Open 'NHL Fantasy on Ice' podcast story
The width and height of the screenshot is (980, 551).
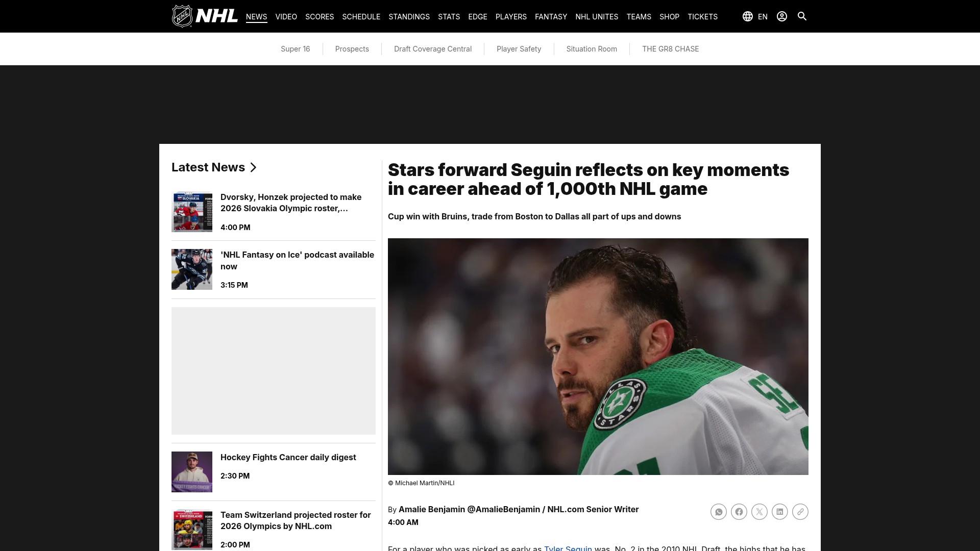pos(297,260)
